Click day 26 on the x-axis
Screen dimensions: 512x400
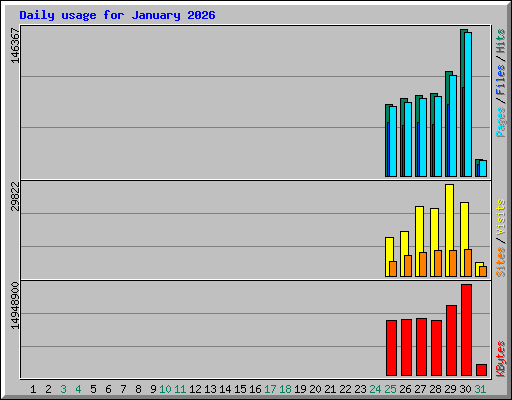(x=405, y=389)
